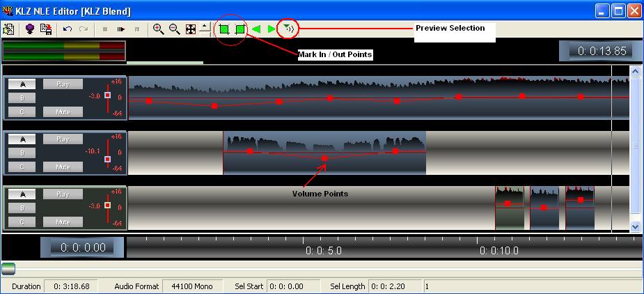Click the vertical scrollbar down arrow

pyautogui.click(x=635, y=226)
